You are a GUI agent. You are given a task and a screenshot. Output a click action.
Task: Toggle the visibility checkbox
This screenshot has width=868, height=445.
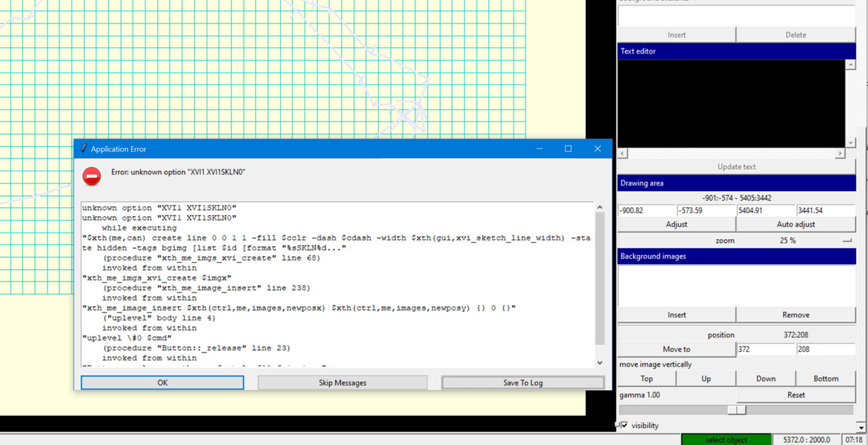624,425
